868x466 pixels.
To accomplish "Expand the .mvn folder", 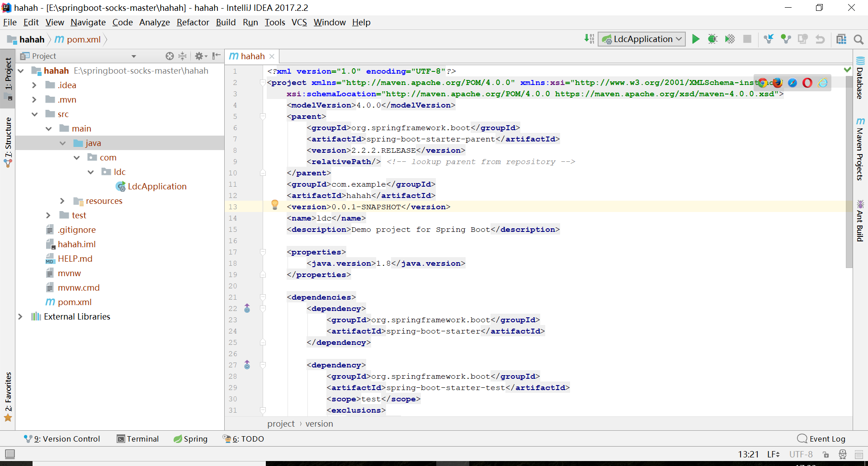I will coord(34,99).
